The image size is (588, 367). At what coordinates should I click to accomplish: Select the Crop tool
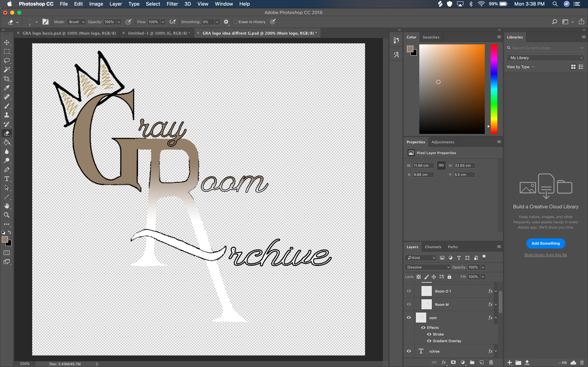tap(6, 79)
